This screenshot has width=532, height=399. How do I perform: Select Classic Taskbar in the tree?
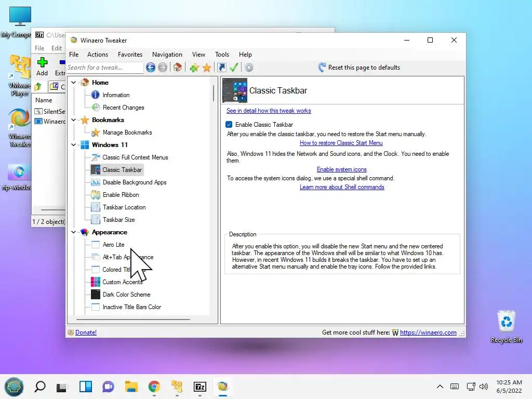click(122, 170)
